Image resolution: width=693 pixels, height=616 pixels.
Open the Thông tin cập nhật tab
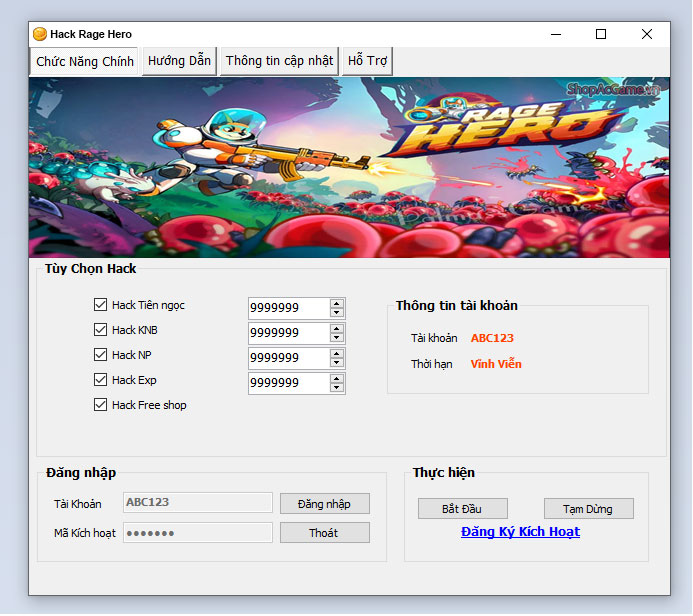click(279, 61)
